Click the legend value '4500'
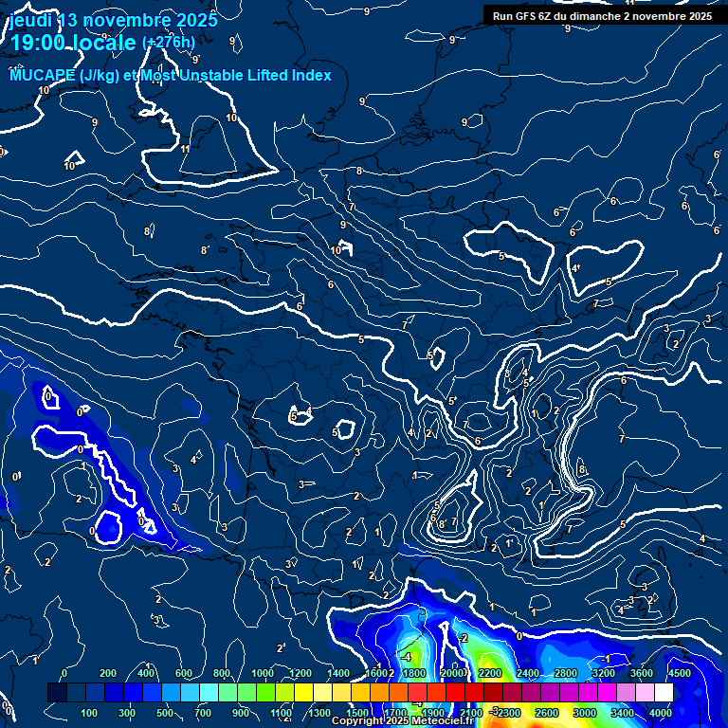Image resolution: width=728 pixels, height=728 pixels. pos(680,673)
